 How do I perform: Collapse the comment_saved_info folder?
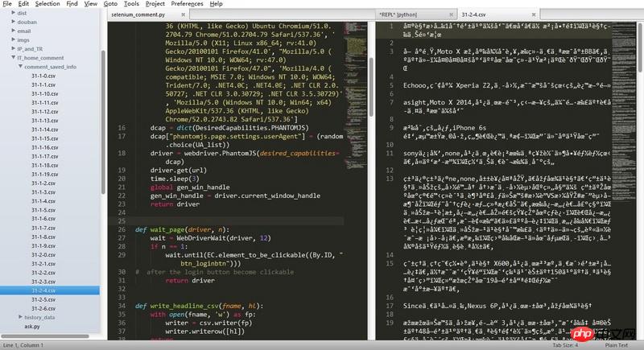click(x=20, y=67)
